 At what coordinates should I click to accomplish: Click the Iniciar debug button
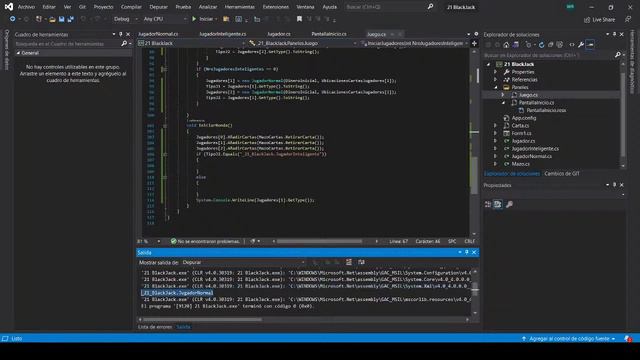203,19
